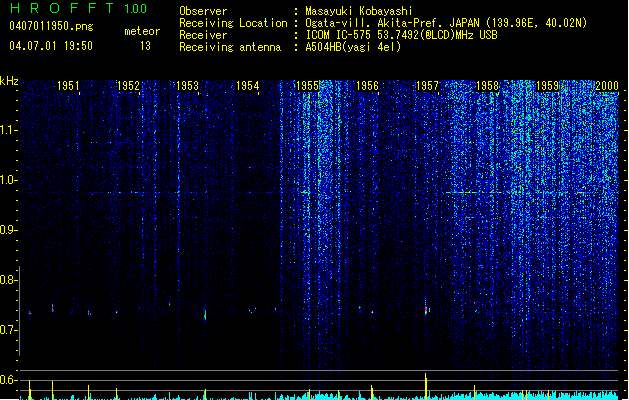The image size is (629, 400).
Task: Click the 1956 time marker
Action: point(367,85)
